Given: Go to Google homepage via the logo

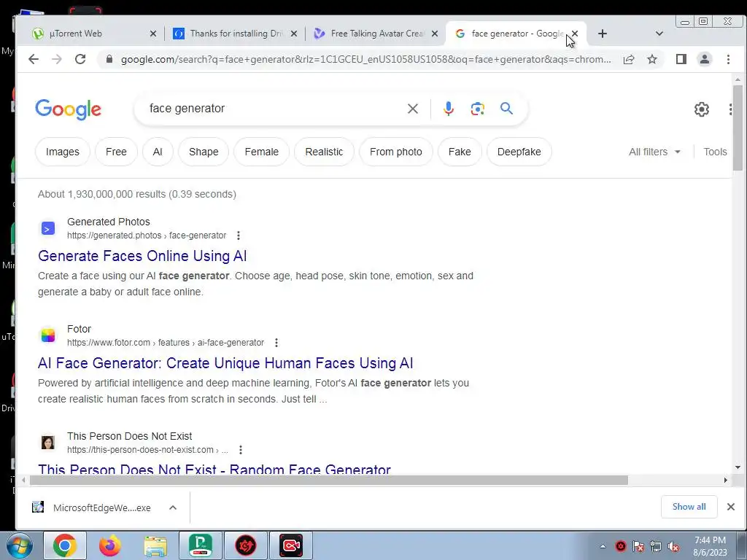Looking at the screenshot, I should [x=68, y=109].
